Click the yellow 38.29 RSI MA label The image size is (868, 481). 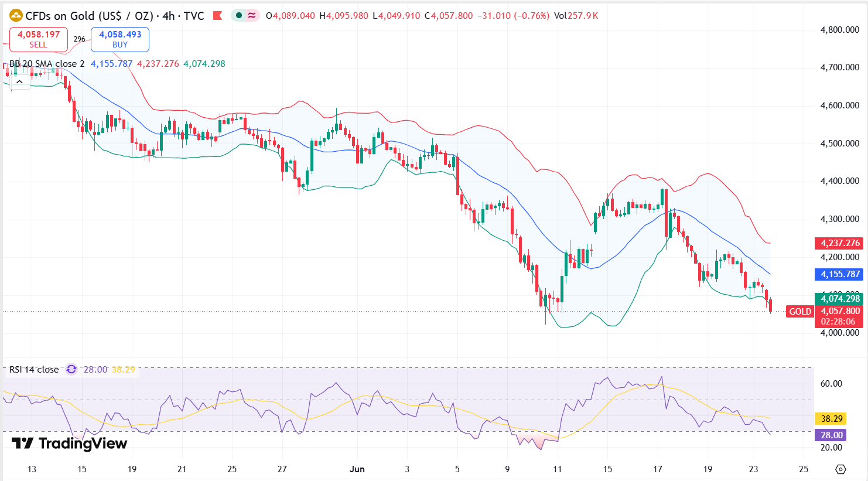831,419
